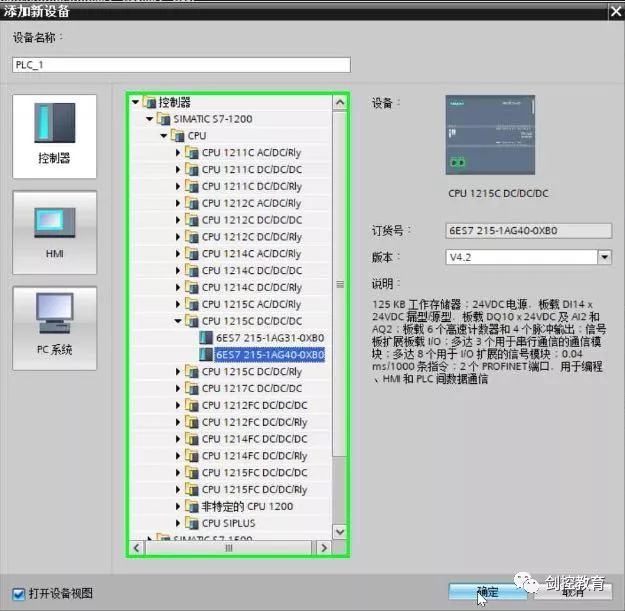Click the tree scroll-down arrow
The image size is (625, 611).
pos(340,532)
